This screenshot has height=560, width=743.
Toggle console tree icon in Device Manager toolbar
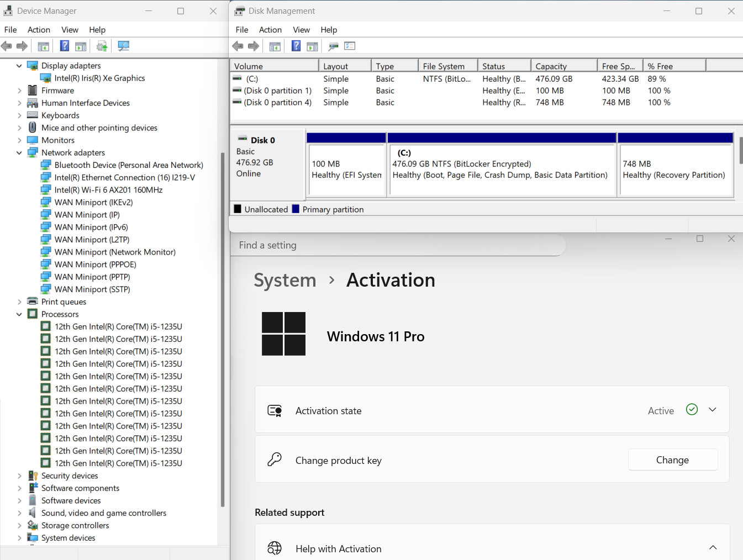pyautogui.click(x=43, y=46)
